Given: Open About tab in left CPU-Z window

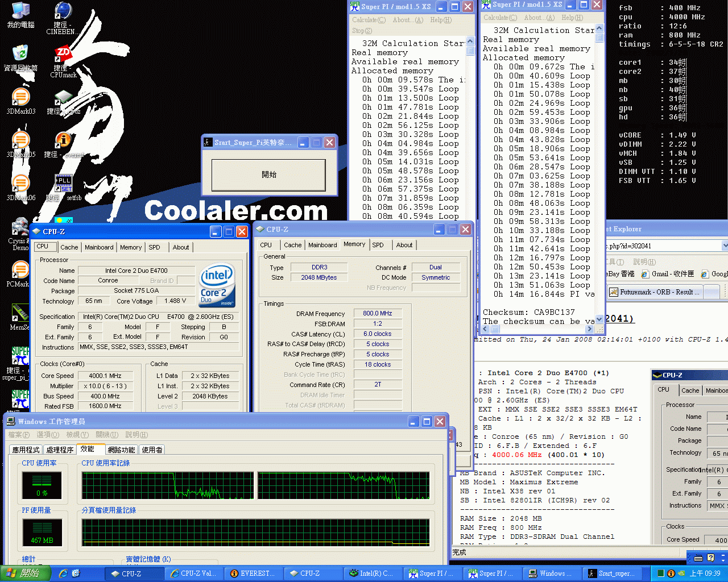Looking at the screenshot, I should tap(181, 247).
